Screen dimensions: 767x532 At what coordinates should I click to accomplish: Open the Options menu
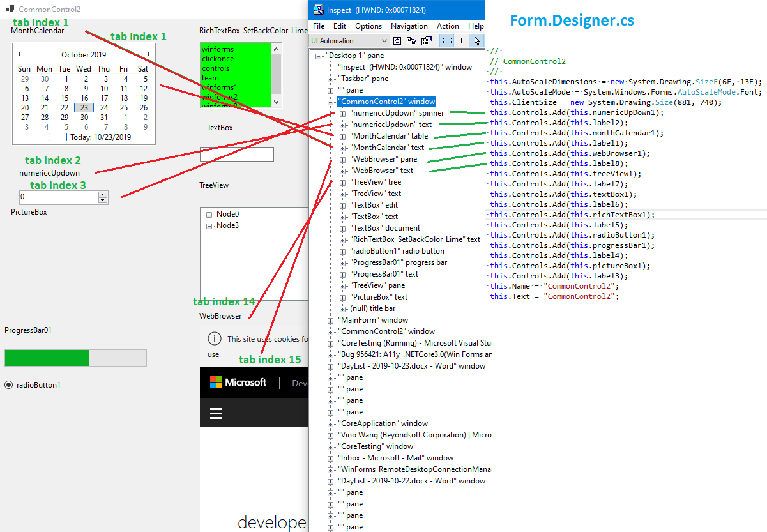pos(368,26)
